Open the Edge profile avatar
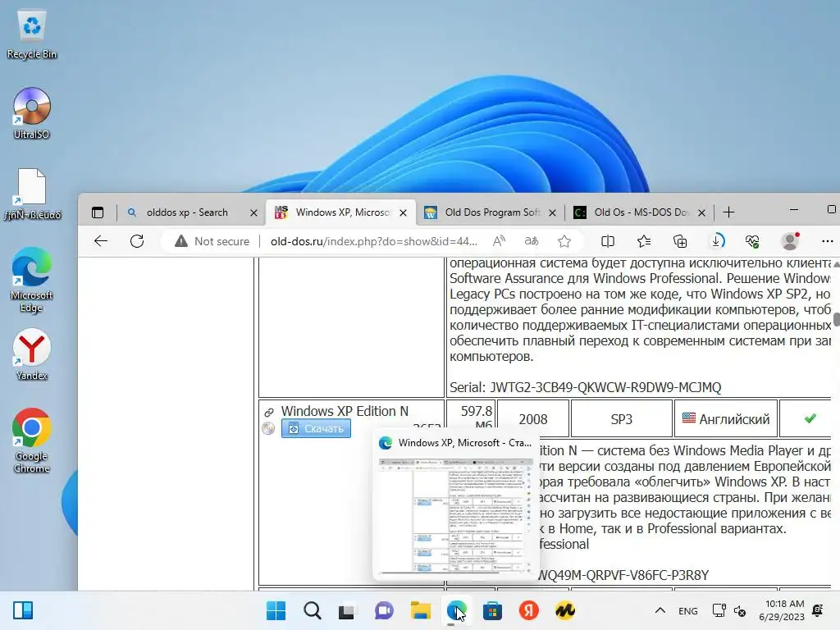The width and height of the screenshot is (840, 630). [790, 242]
